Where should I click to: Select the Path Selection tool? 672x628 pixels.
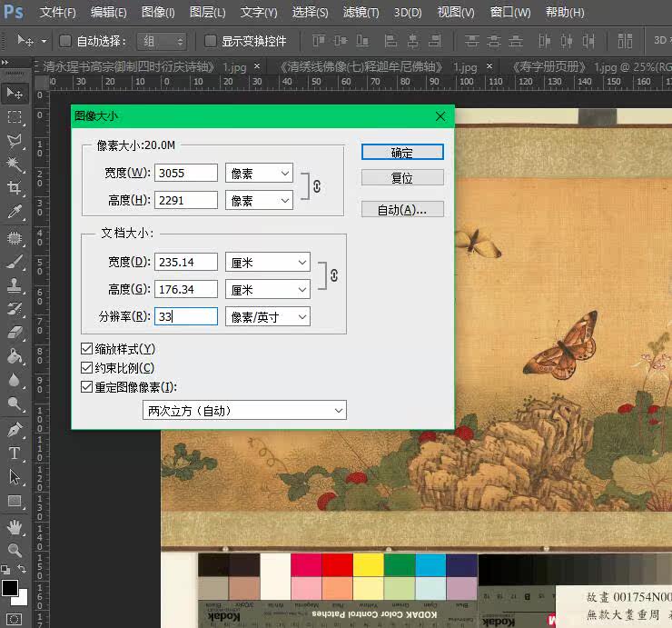[15, 477]
